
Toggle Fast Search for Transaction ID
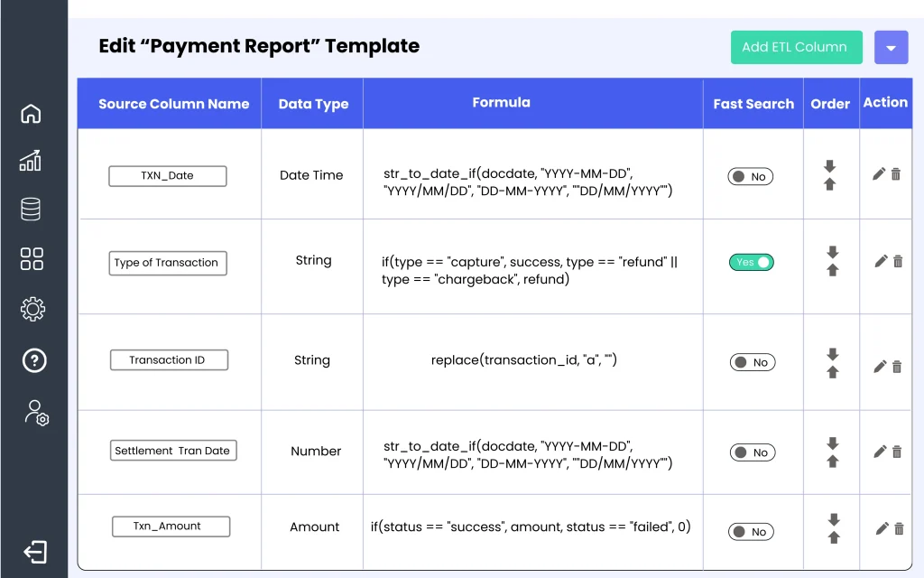[753, 362]
